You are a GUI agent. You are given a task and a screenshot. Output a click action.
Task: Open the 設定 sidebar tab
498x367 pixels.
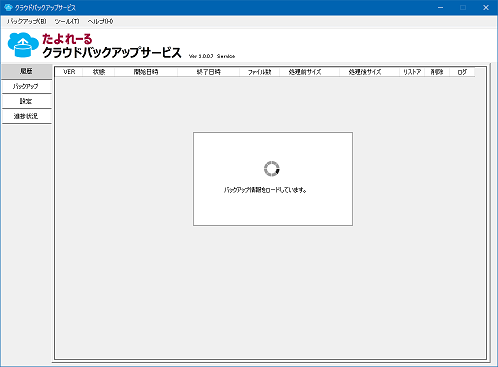click(x=27, y=101)
